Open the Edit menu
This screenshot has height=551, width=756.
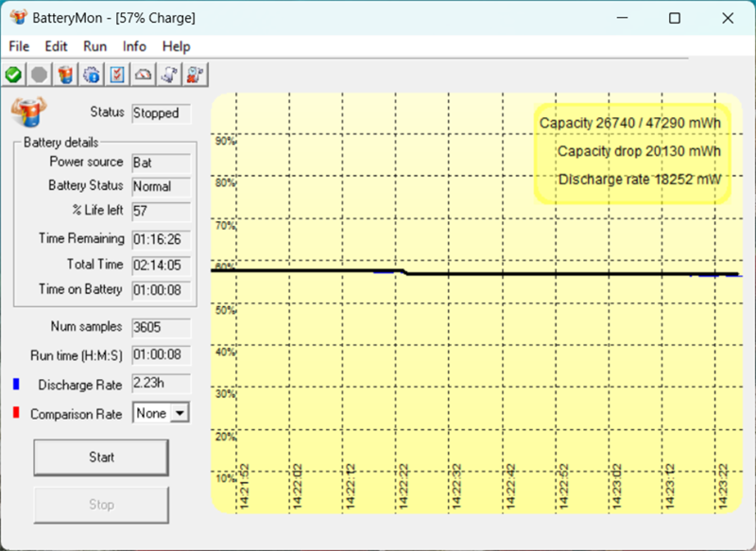(x=56, y=46)
